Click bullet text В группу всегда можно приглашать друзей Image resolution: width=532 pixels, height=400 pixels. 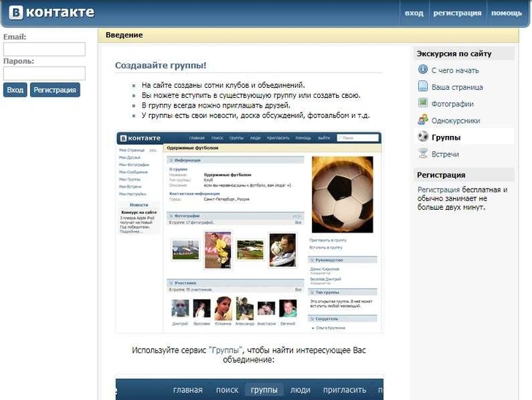click(x=216, y=105)
